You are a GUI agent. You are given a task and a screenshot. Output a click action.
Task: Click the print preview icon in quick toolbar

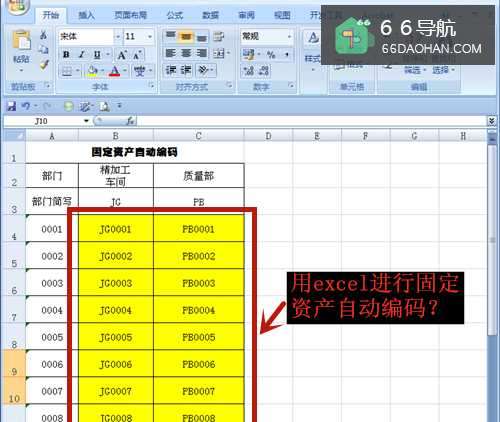[x=104, y=107]
